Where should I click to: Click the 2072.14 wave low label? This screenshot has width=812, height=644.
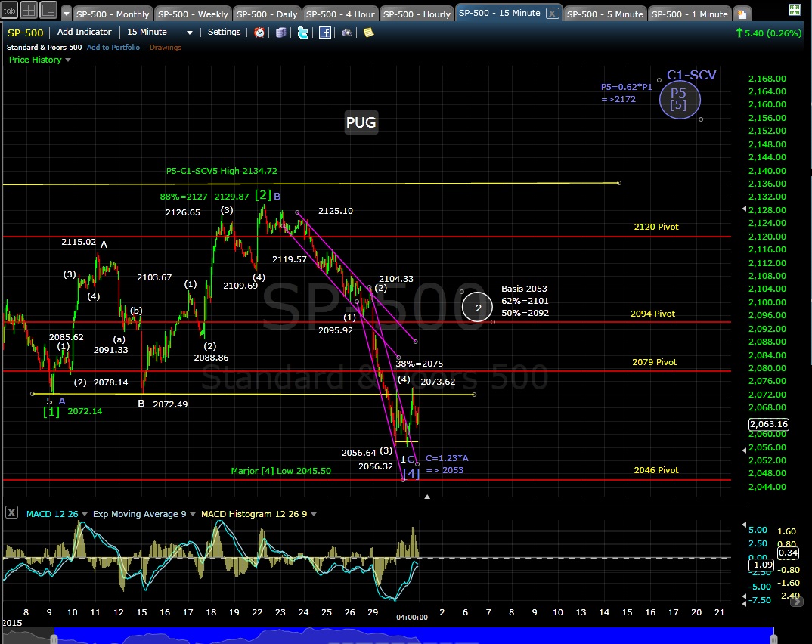85,411
